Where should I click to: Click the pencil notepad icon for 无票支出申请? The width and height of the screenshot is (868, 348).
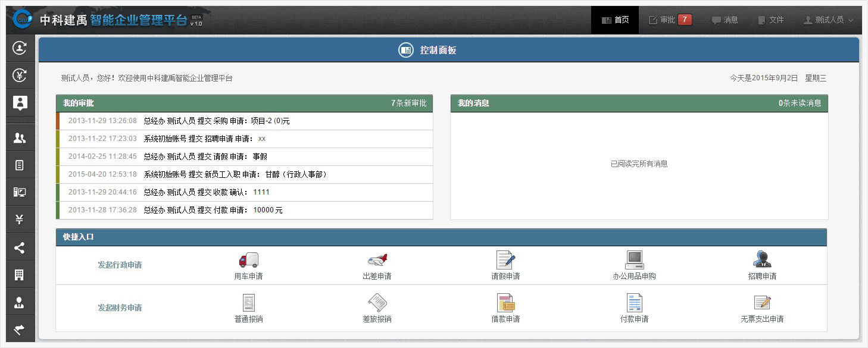point(762,303)
